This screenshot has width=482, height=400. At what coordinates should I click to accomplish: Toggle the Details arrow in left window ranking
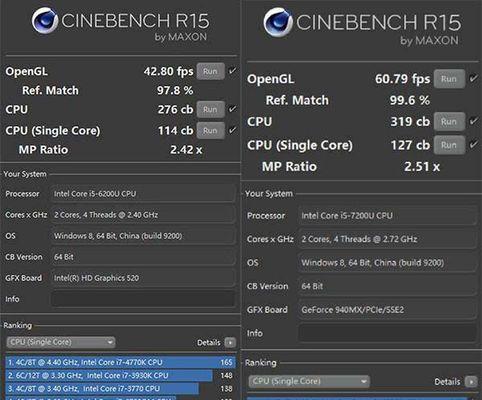coord(230,342)
